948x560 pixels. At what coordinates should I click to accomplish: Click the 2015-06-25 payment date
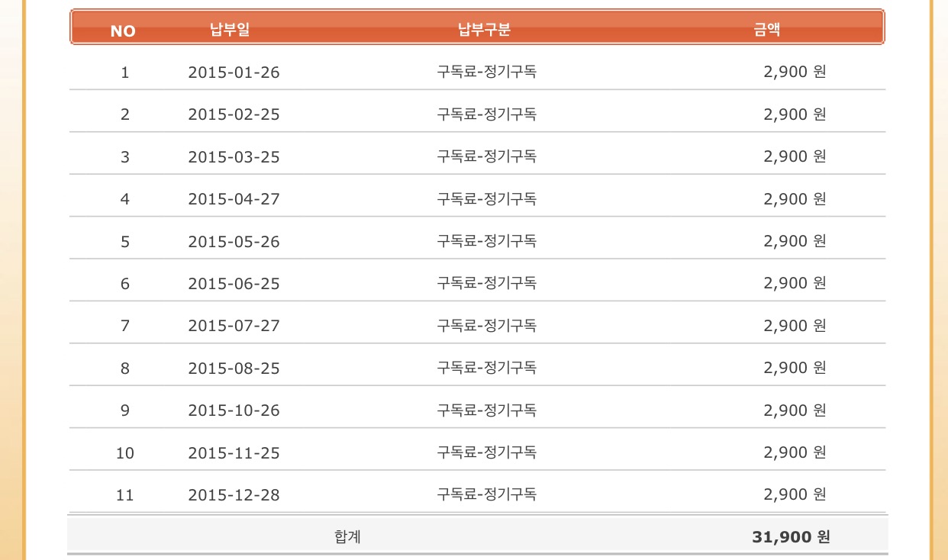234,284
